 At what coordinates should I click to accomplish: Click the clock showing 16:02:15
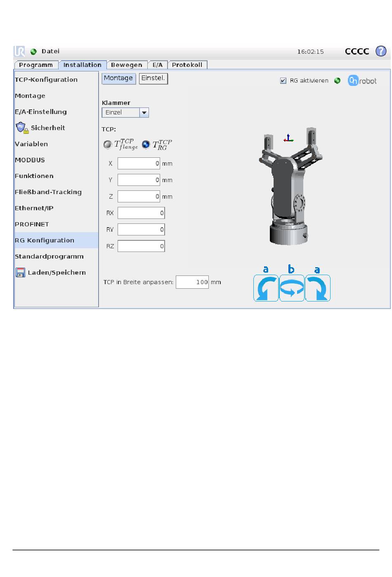click(x=310, y=52)
